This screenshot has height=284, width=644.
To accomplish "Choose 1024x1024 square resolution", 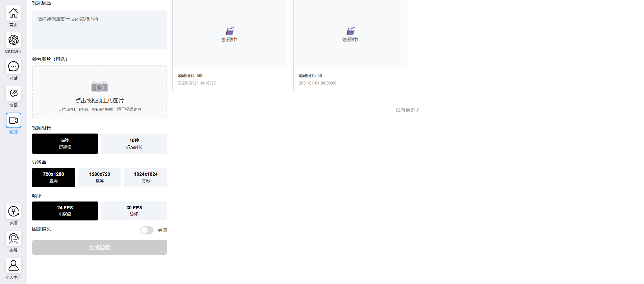I will pyautogui.click(x=146, y=177).
